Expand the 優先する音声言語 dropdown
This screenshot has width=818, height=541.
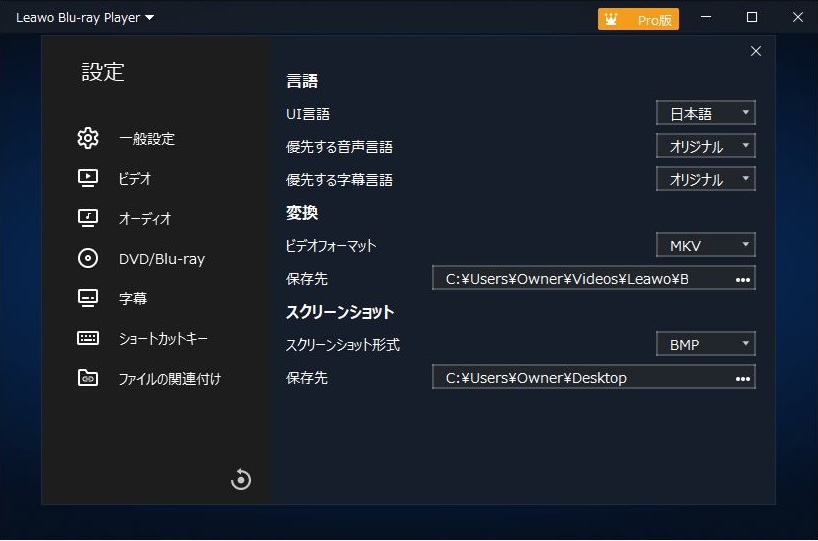click(705, 146)
